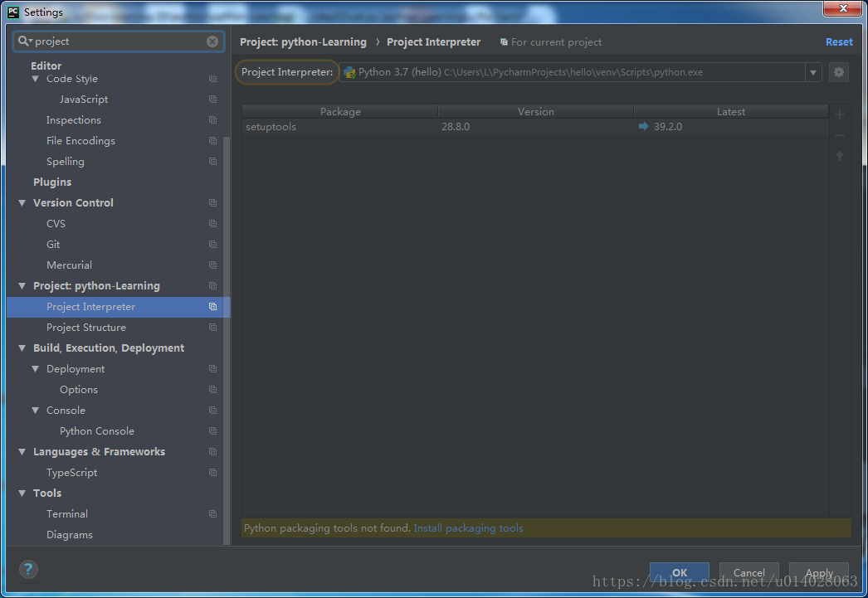Collapse the Console tree node
Screen dimensions: 868x598
point(36,411)
